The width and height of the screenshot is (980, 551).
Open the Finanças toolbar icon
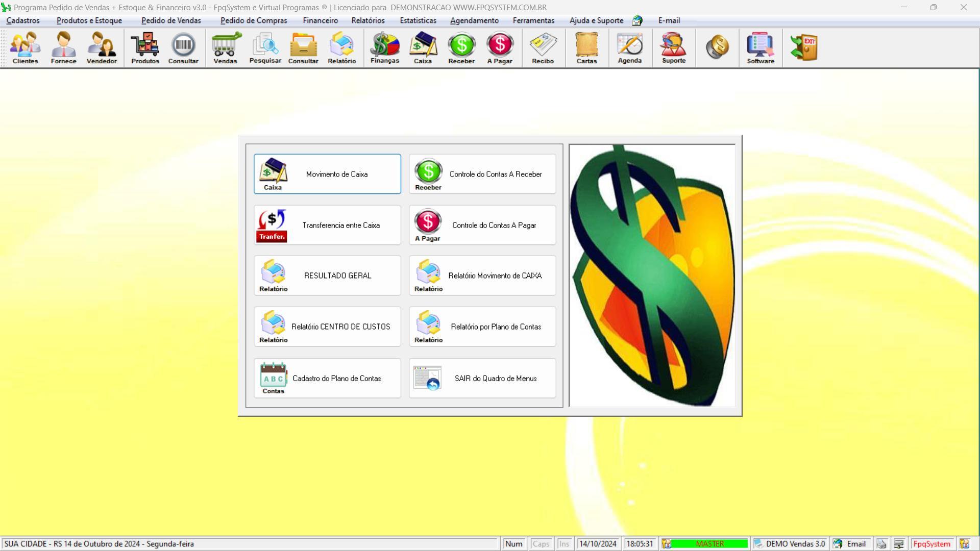[384, 48]
